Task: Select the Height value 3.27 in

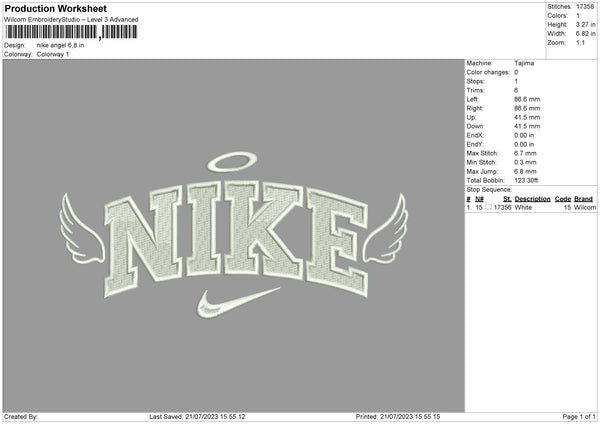Action: click(585, 24)
